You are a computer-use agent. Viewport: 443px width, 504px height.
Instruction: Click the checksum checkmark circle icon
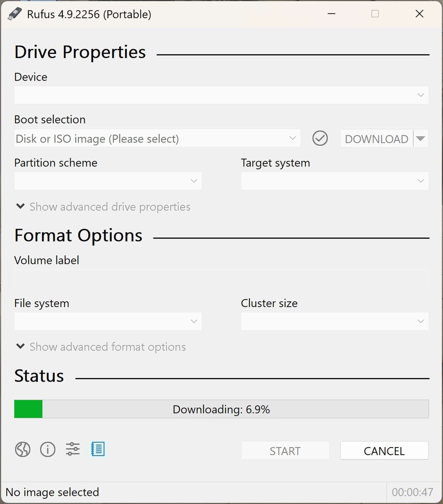pos(320,138)
